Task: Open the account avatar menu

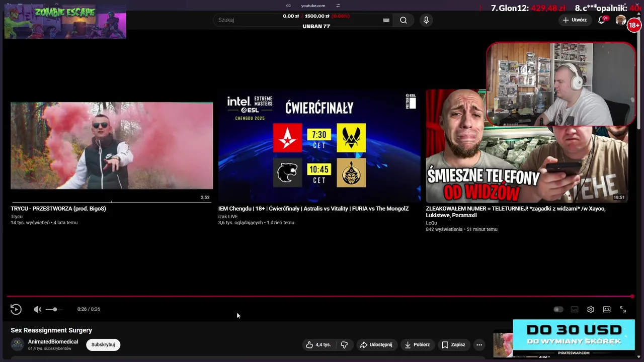Action: (621, 20)
